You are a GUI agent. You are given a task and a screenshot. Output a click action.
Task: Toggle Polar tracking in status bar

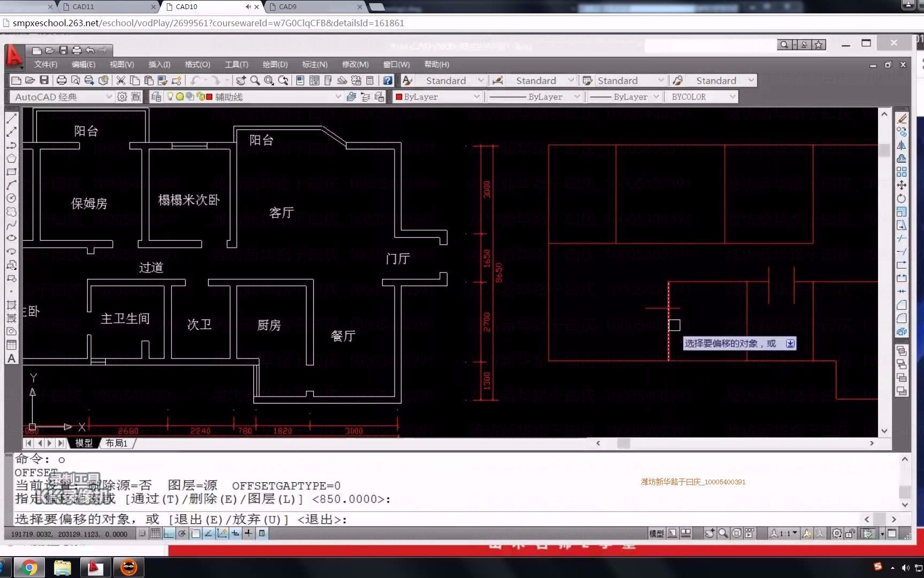[x=182, y=534]
